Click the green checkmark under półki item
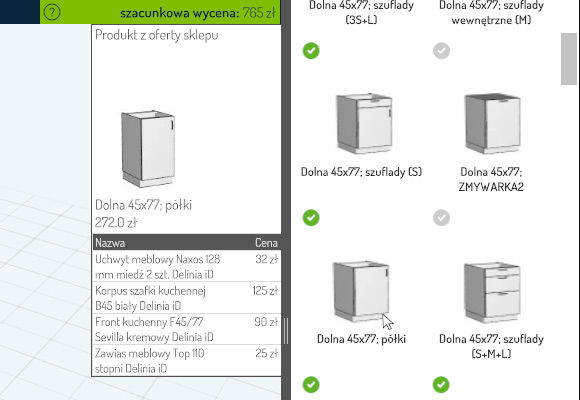This screenshot has width=580, height=400. 311,384
